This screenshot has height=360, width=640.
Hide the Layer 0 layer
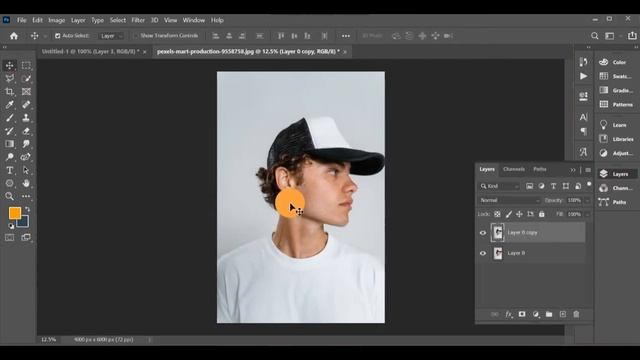pos(483,253)
